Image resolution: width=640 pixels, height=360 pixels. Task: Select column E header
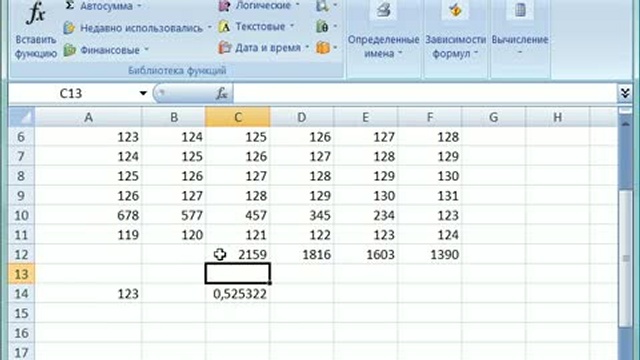click(365, 117)
